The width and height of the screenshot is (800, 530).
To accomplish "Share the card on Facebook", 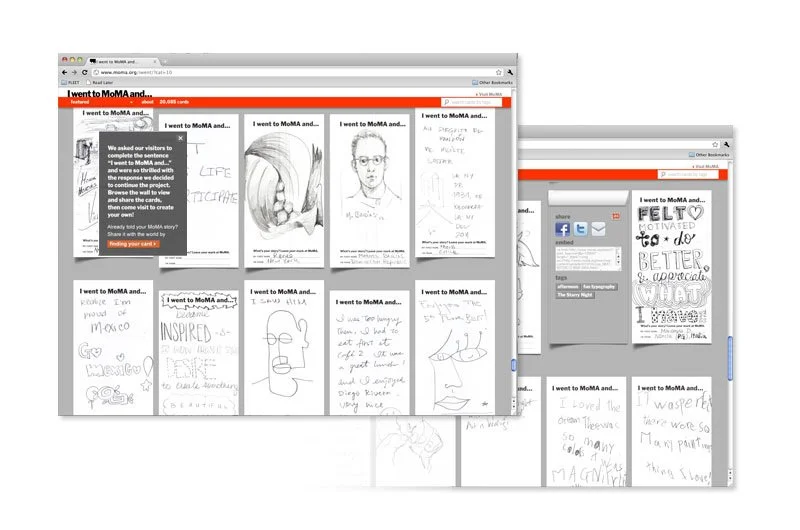I will coord(563,230).
